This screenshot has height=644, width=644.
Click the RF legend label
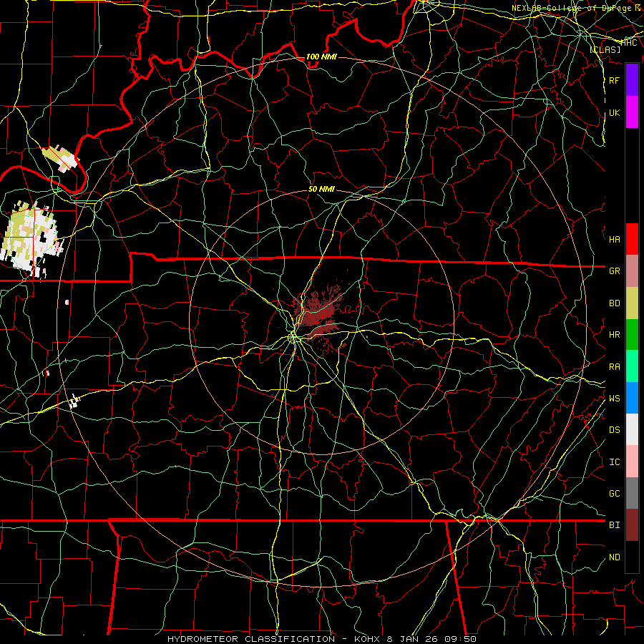(x=614, y=80)
